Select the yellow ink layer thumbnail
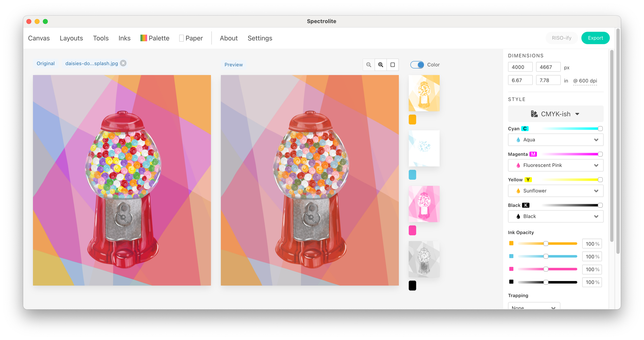Viewport: 644px width, 340px height. coord(424,93)
